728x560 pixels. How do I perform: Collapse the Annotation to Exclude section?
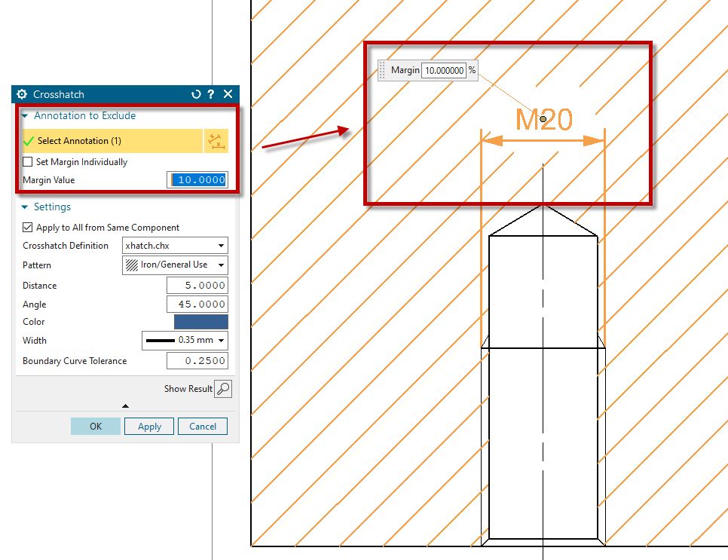25,116
